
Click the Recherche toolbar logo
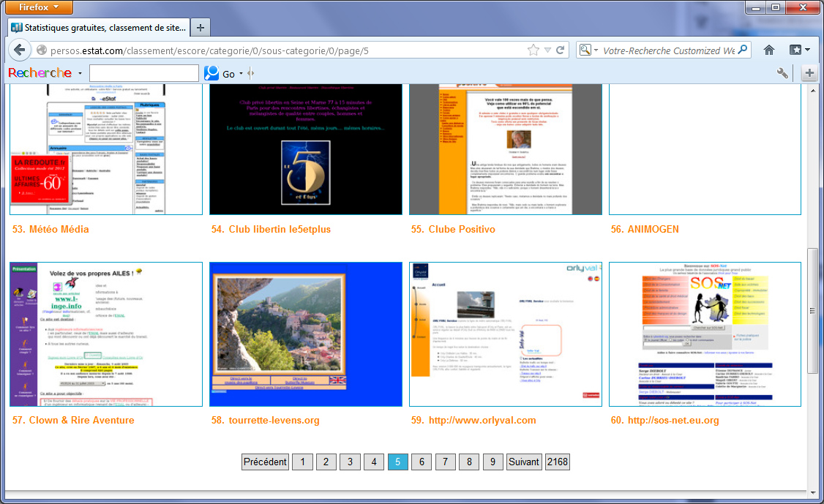pyautogui.click(x=40, y=73)
